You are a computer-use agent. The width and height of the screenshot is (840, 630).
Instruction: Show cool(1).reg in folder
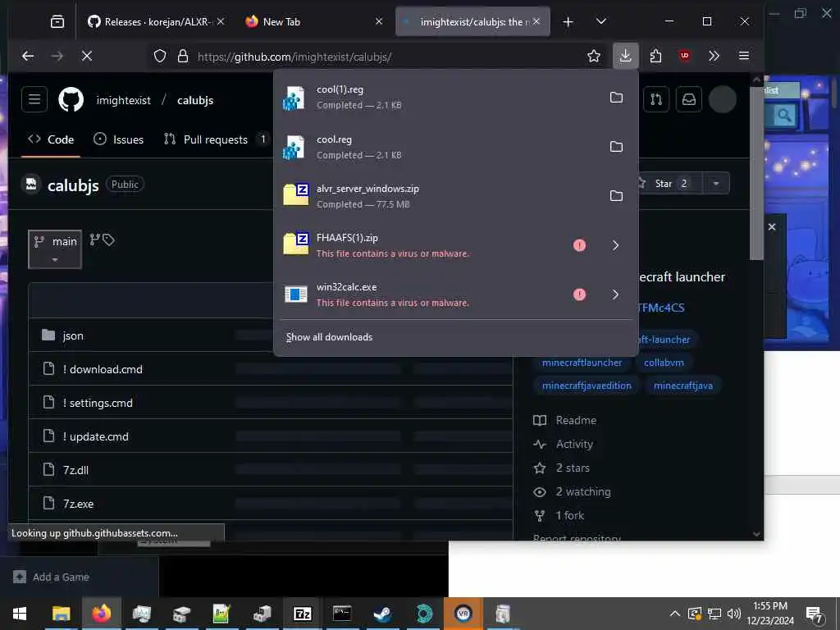tap(616, 98)
